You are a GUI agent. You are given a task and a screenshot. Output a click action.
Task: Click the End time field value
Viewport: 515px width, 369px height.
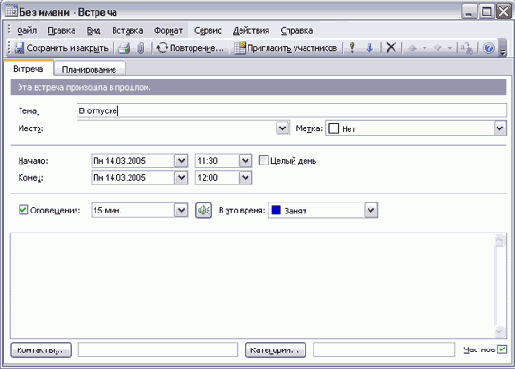(217, 178)
